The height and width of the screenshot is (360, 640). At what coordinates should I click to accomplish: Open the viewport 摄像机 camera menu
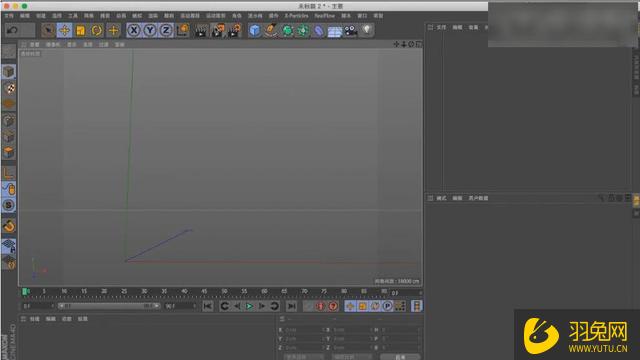[53, 44]
